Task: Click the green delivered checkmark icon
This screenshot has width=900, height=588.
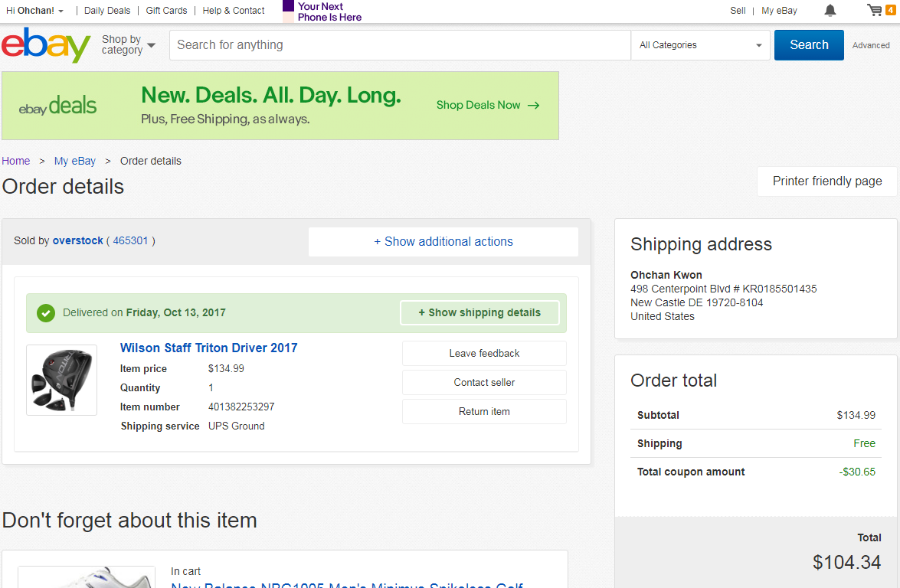Action: click(46, 312)
